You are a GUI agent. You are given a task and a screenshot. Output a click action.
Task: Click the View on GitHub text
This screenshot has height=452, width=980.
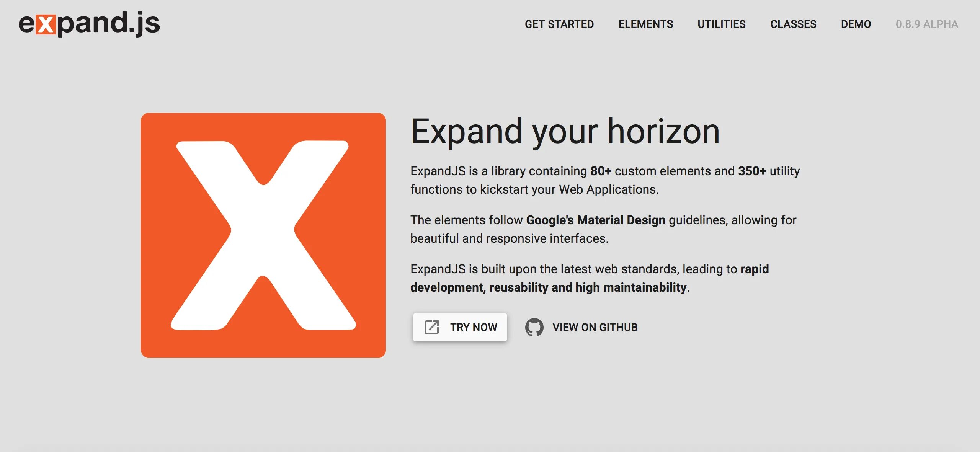tap(595, 327)
